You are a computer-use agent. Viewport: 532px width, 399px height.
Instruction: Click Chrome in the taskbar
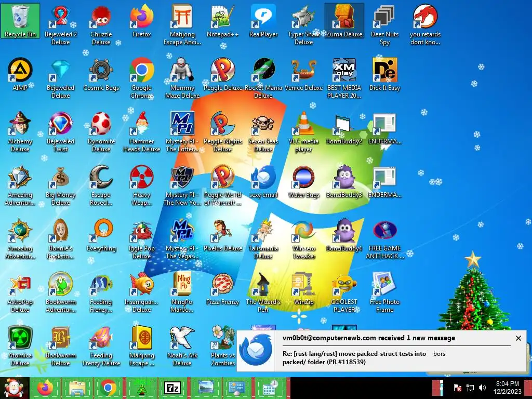(x=108, y=388)
